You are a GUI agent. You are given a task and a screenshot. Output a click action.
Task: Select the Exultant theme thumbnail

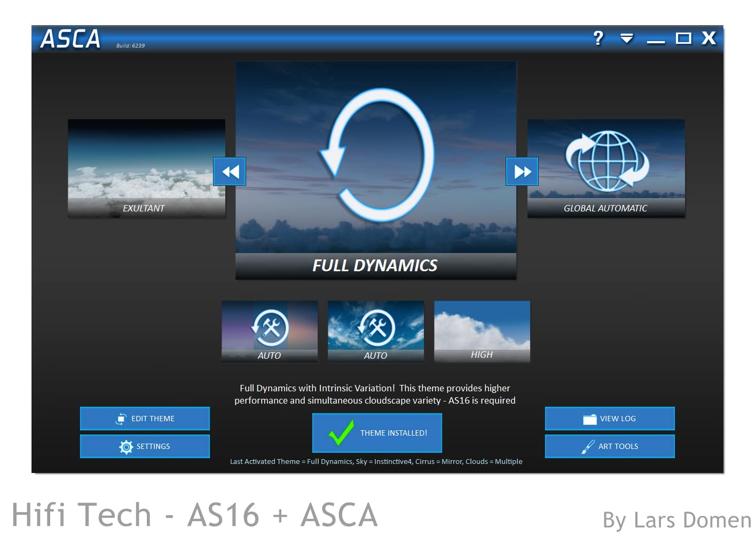(x=146, y=168)
